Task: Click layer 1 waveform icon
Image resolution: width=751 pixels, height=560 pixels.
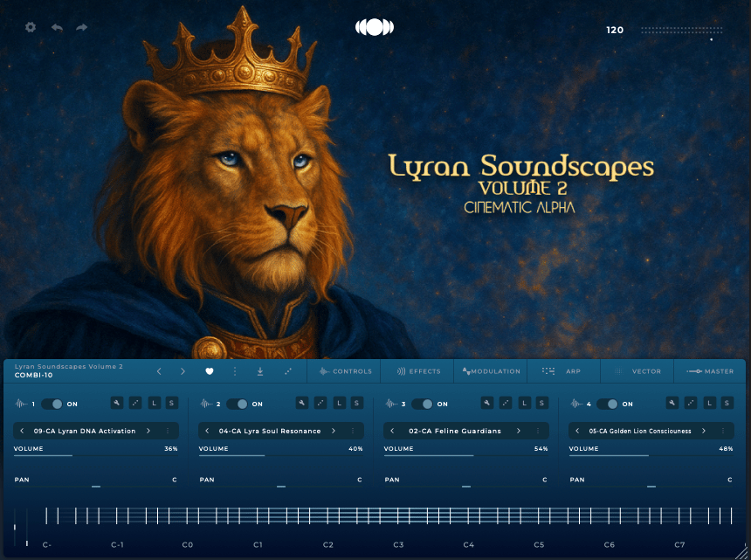Action: point(22,404)
